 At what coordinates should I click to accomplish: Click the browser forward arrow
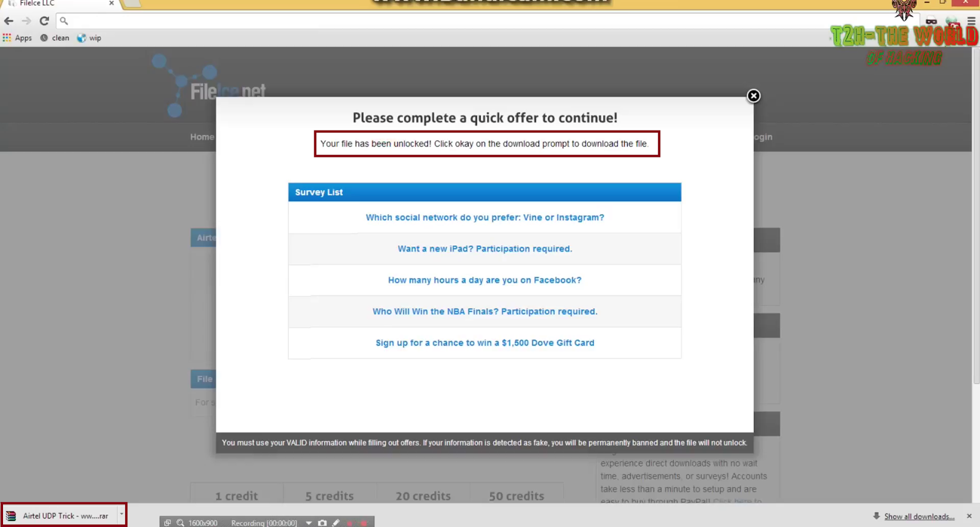point(26,21)
